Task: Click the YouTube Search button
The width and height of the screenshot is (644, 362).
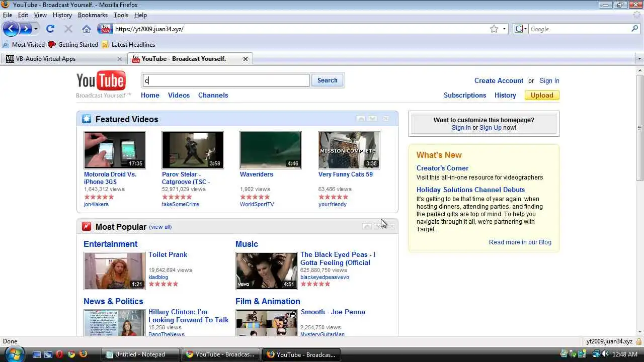Action: [x=328, y=80]
